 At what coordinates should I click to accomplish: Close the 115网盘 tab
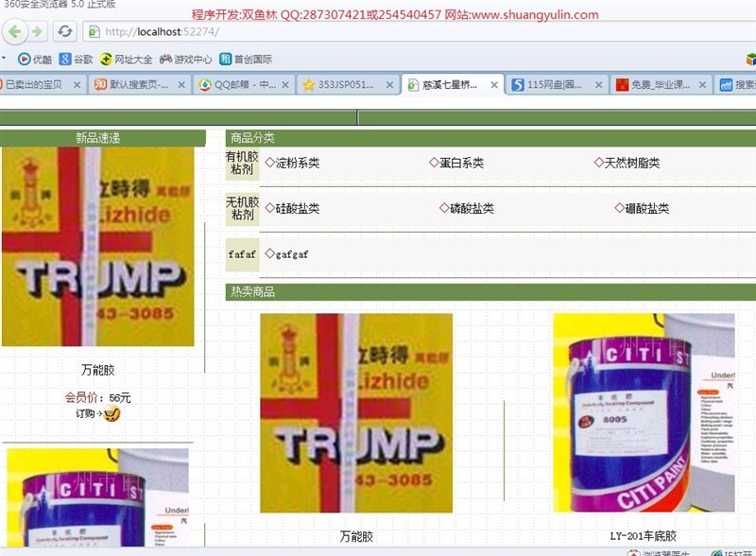pos(598,85)
